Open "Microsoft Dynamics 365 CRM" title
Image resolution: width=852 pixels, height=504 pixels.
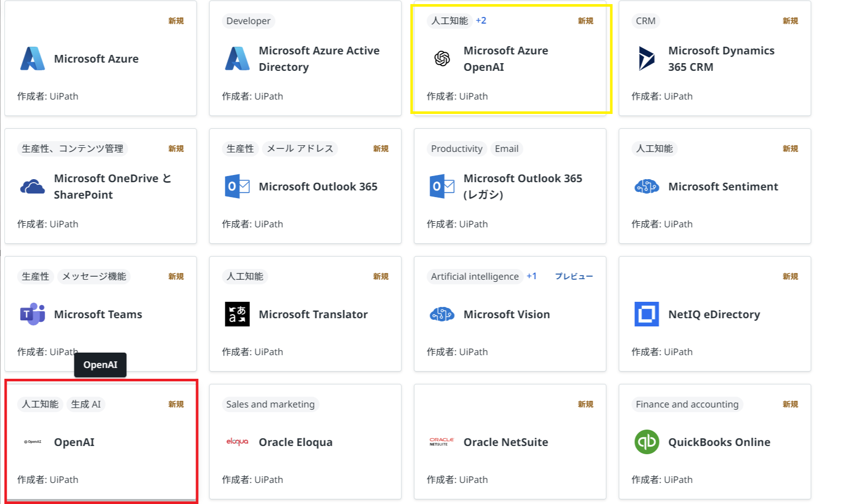(x=721, y=59)
